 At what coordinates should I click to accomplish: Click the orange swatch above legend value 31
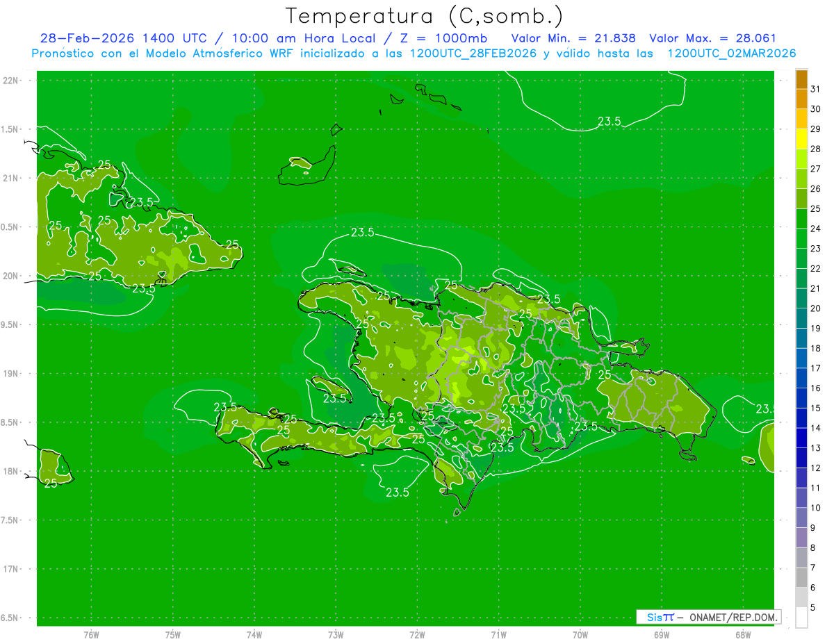[x=801, y=79]
